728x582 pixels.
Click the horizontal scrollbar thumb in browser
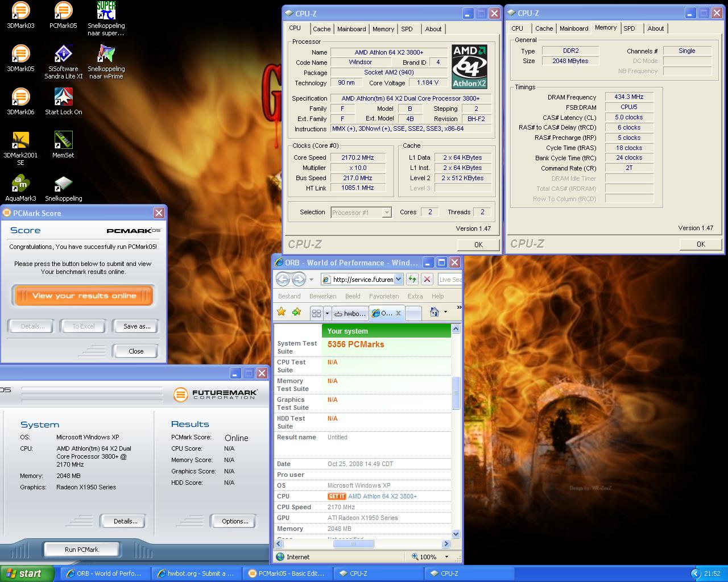[353, 544]
